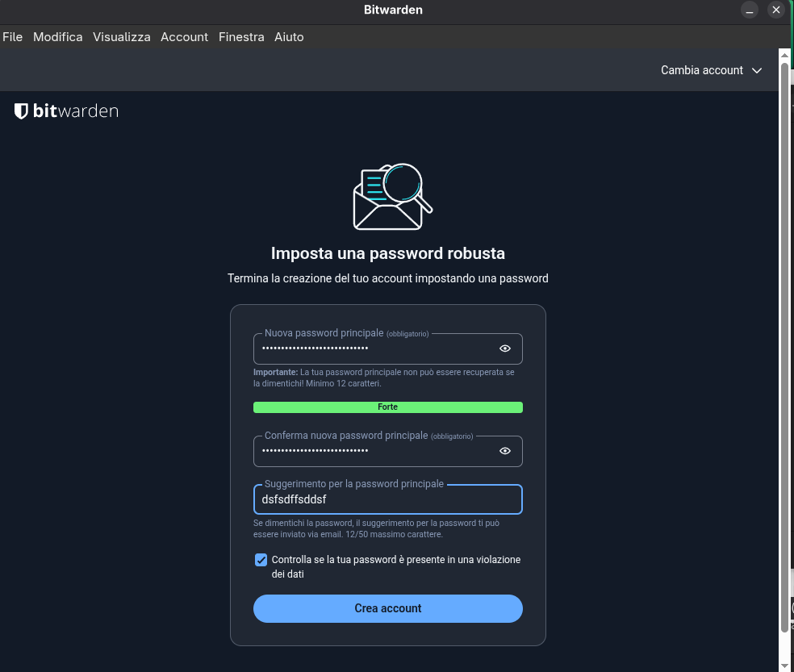This screenshot has width=794, height=672.
Task: Reveal the confirm password field via eye icon
Action: (x=505, y=451)
